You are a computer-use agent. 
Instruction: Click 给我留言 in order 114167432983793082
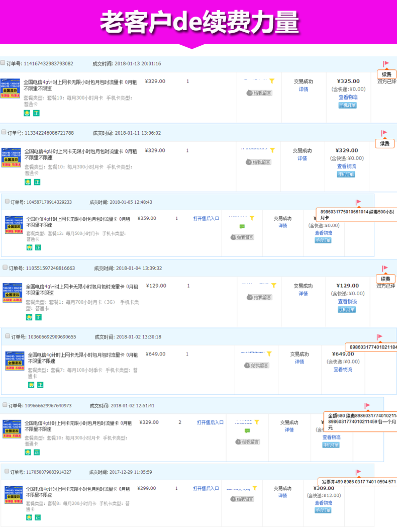pyautogui.click(x=259, y=93)
